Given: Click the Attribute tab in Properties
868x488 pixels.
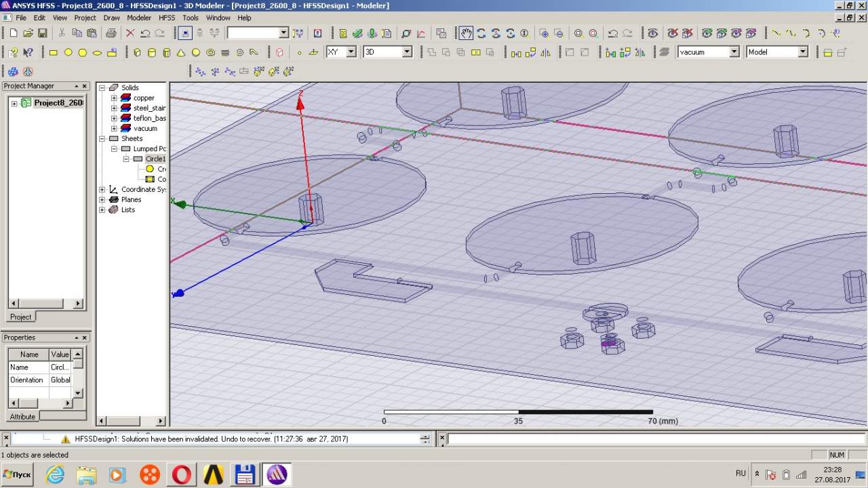Looking at the screenshot, I should 22,416.
